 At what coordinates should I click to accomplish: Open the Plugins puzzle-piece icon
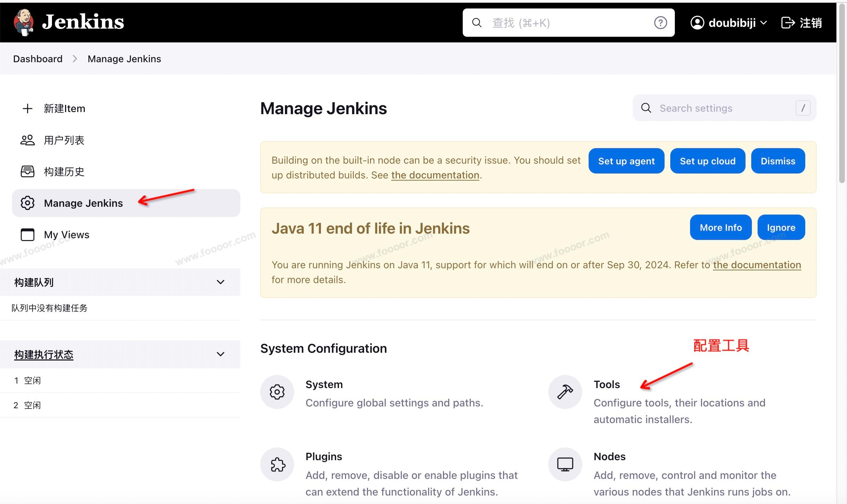tap(277, 464)
